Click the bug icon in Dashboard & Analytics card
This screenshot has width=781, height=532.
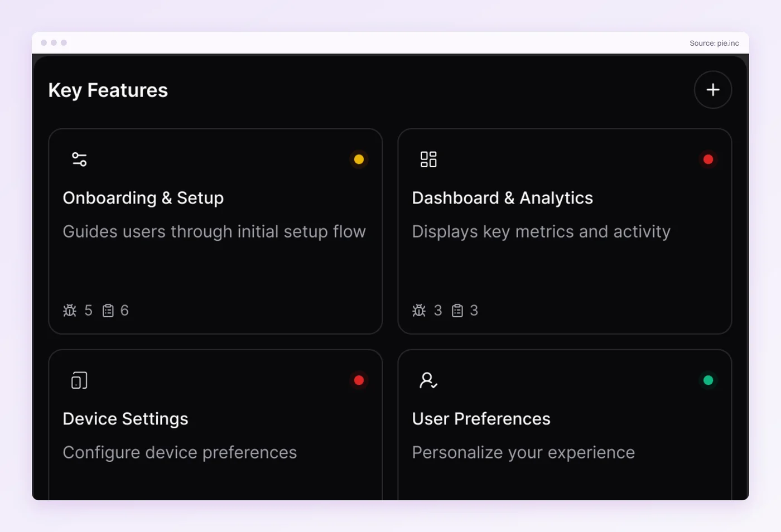click(x=419, y=311)
